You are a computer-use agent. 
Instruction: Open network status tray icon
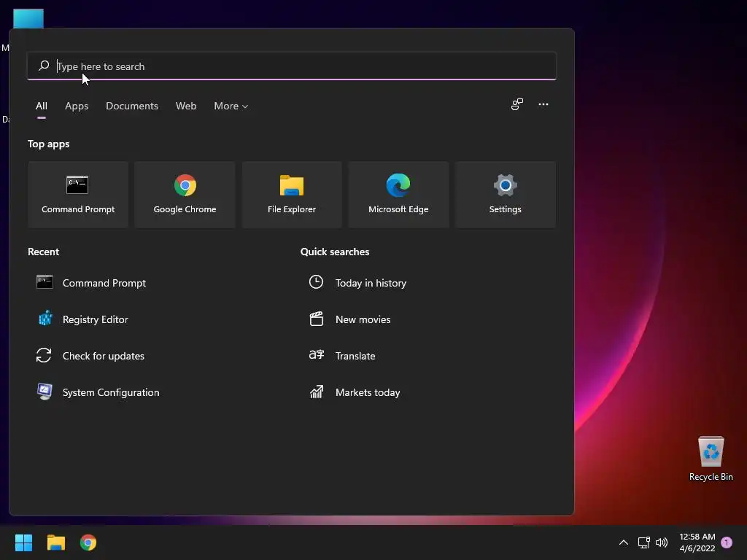coord(643,542)
